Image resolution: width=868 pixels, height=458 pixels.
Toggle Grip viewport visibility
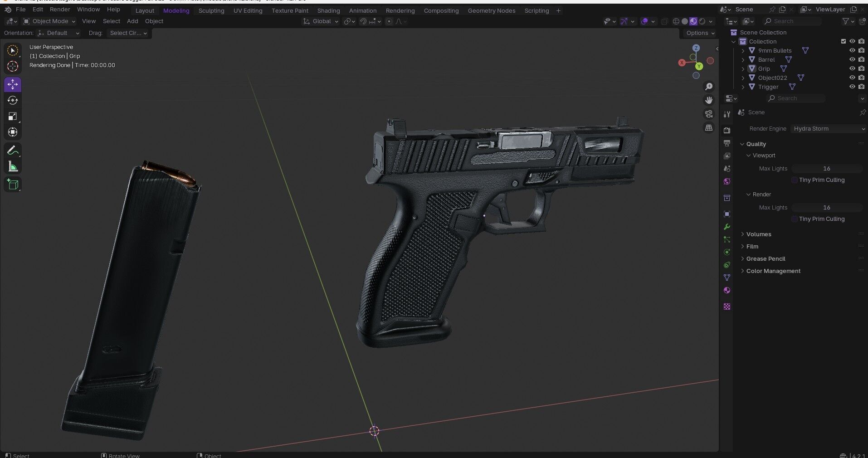point(852,68)
